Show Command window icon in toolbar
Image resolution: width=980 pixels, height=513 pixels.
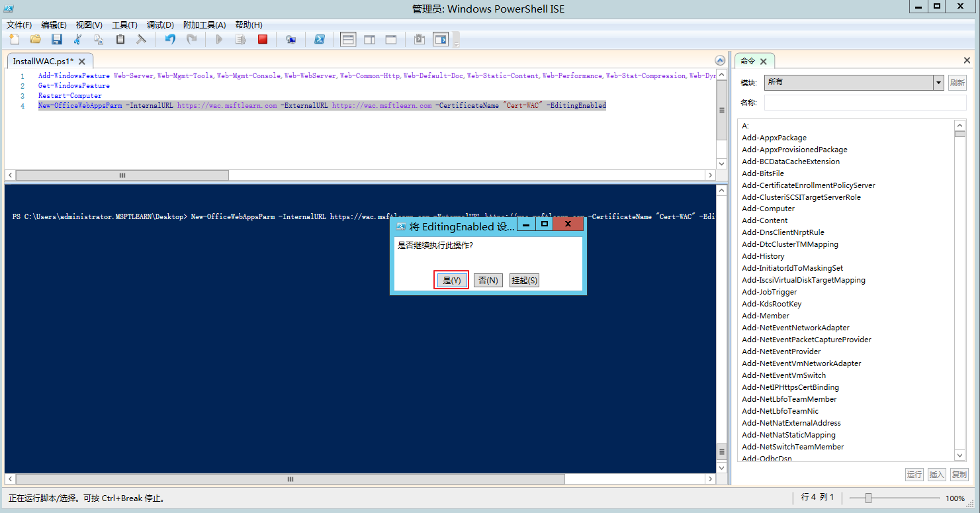pos(420,39)
